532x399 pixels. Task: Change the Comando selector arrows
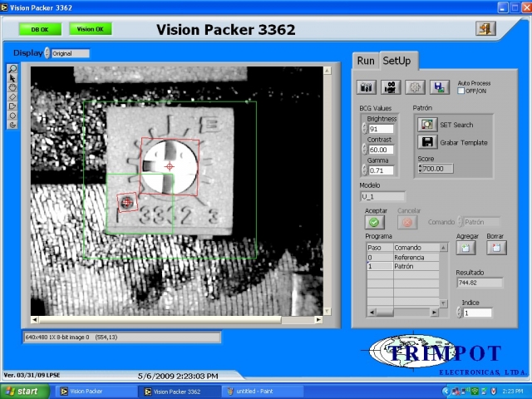460,222
